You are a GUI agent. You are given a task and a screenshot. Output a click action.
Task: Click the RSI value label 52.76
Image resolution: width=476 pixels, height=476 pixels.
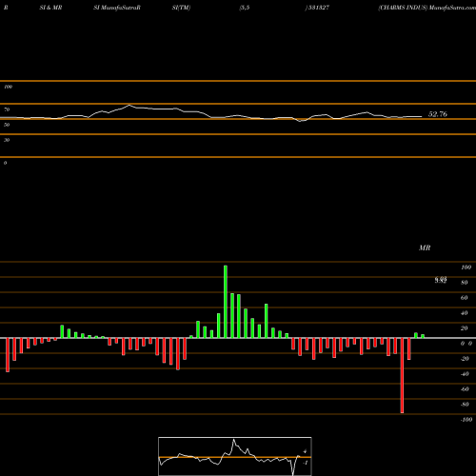[x=438, y=114]
